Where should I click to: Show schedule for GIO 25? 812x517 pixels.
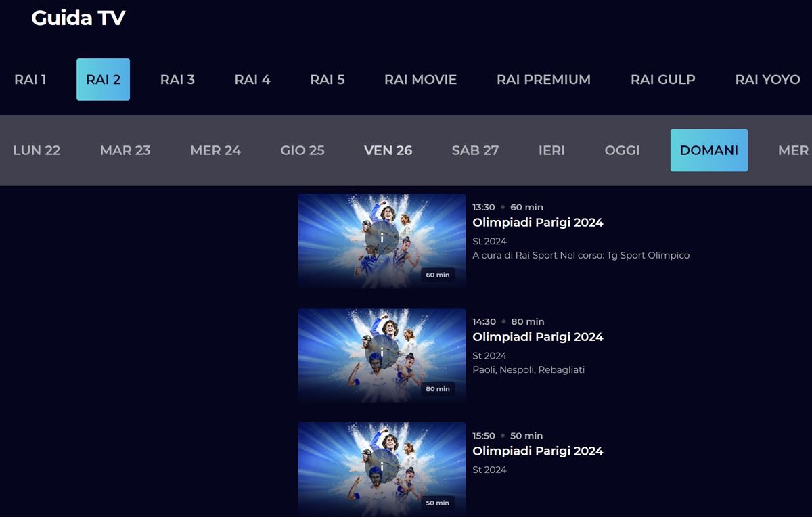pyautogui.click(x=302, y=150)
